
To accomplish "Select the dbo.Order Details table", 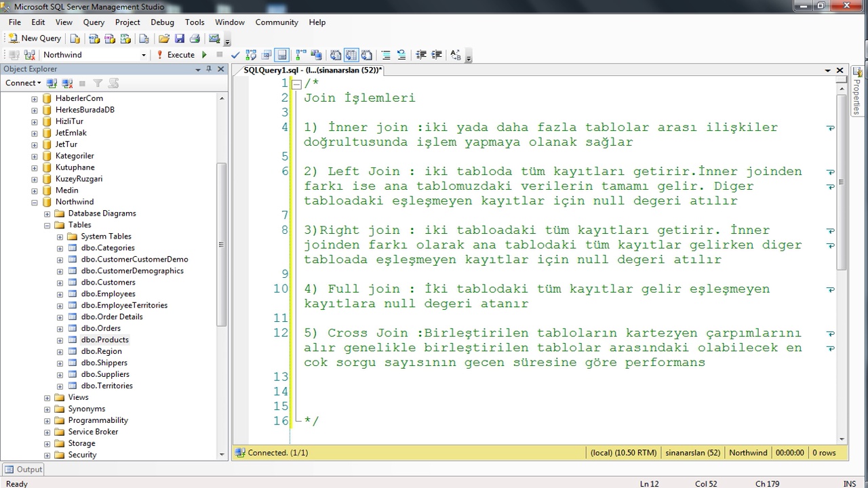I will pyautogui.click(x=112, y=317).
